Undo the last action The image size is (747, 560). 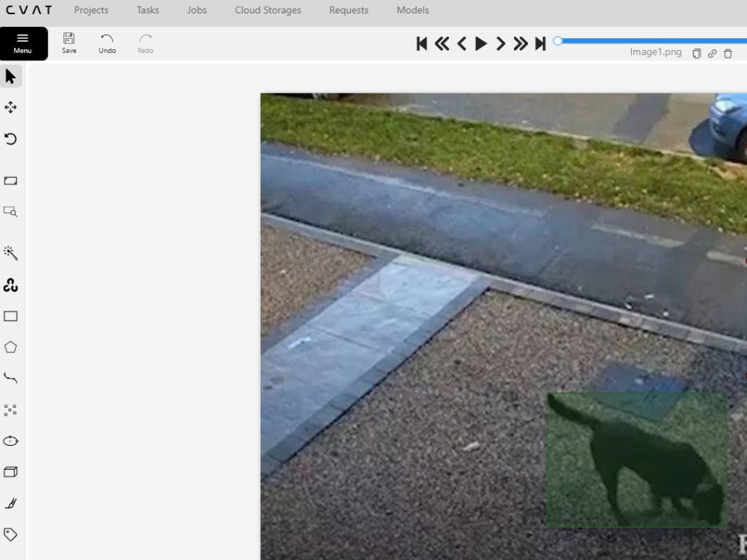coord(107,43)
